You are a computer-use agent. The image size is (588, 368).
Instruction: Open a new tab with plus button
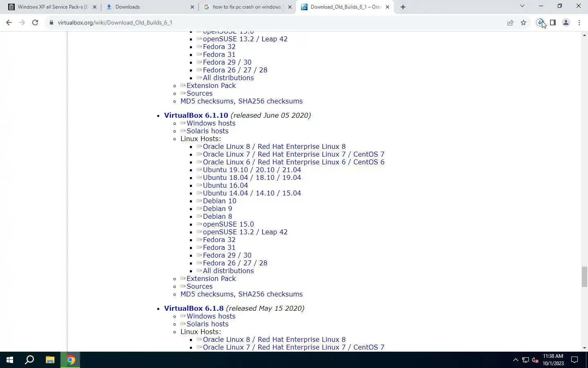click(x=403, y=7)
